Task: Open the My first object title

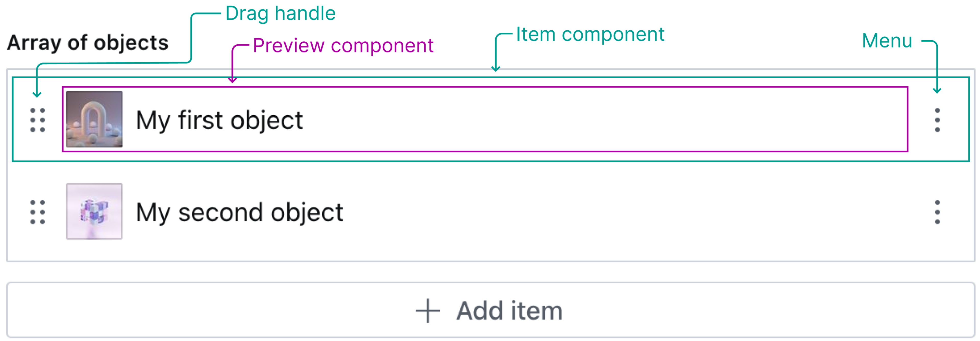Action: click(x=219, y=120)
